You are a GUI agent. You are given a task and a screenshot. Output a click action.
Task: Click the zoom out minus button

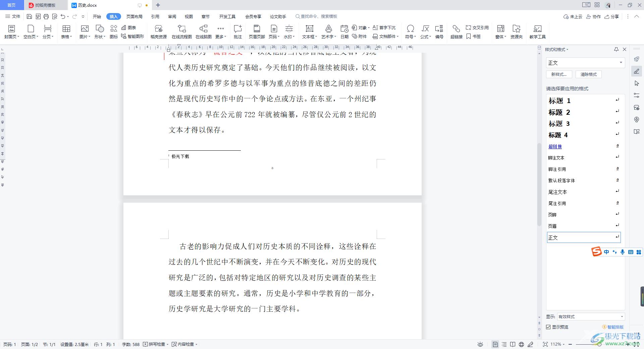(570, 344)
